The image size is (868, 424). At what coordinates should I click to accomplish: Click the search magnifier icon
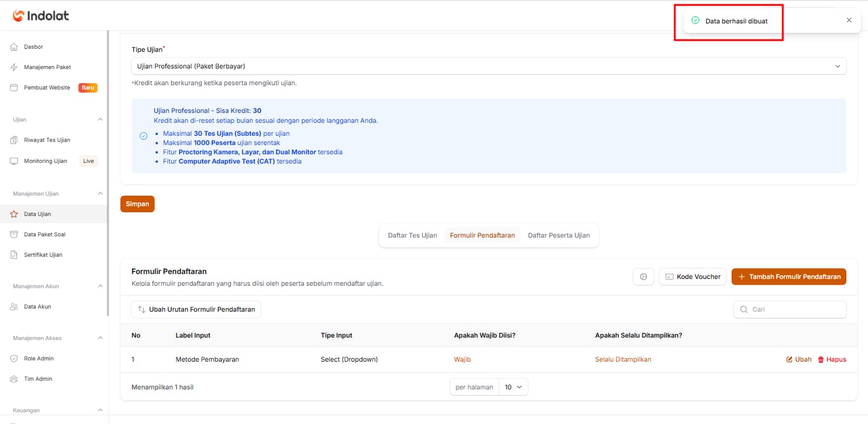pyautogui.click(x=743, y=309)
